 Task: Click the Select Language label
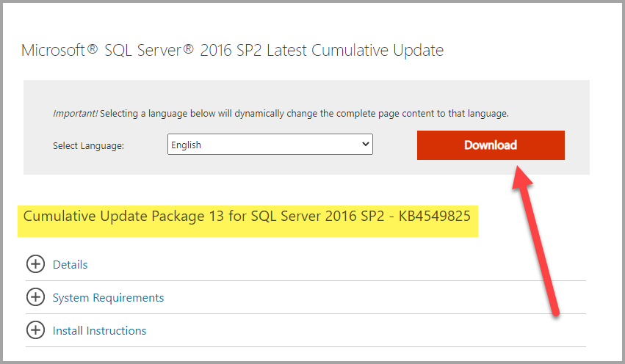pyautogui.click(x=88, y=146)
